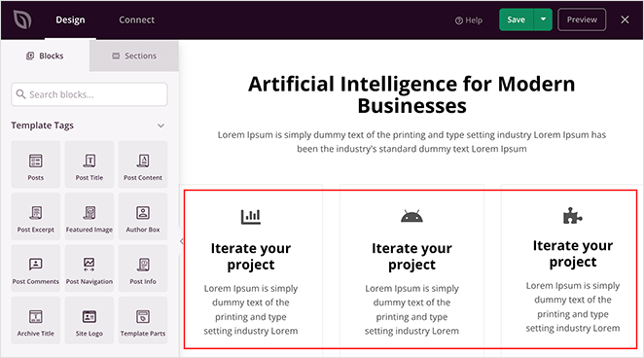Screen dimensions: 644x358
Task: Select first column's Iterate your project heading
Action: click(x=251, y=256)
